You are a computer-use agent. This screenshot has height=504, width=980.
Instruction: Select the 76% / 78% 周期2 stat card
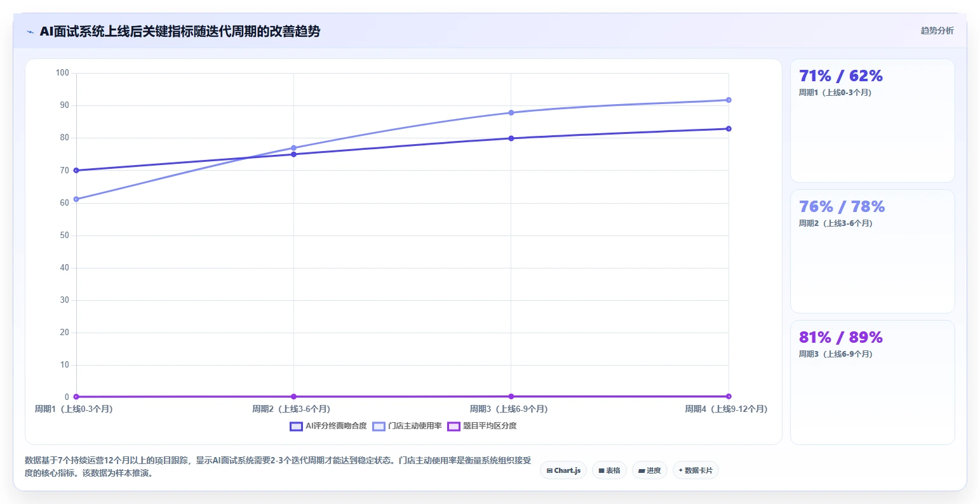[x=872, y=251]
